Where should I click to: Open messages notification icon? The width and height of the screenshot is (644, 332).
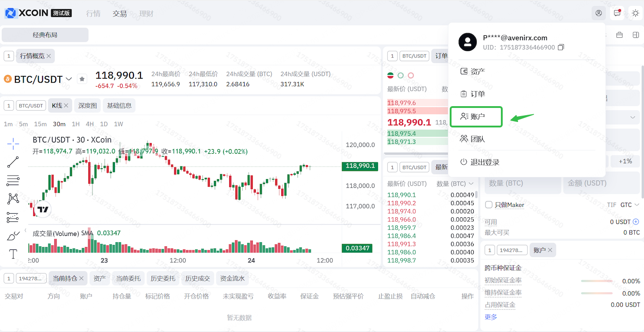tap(617, 13)
